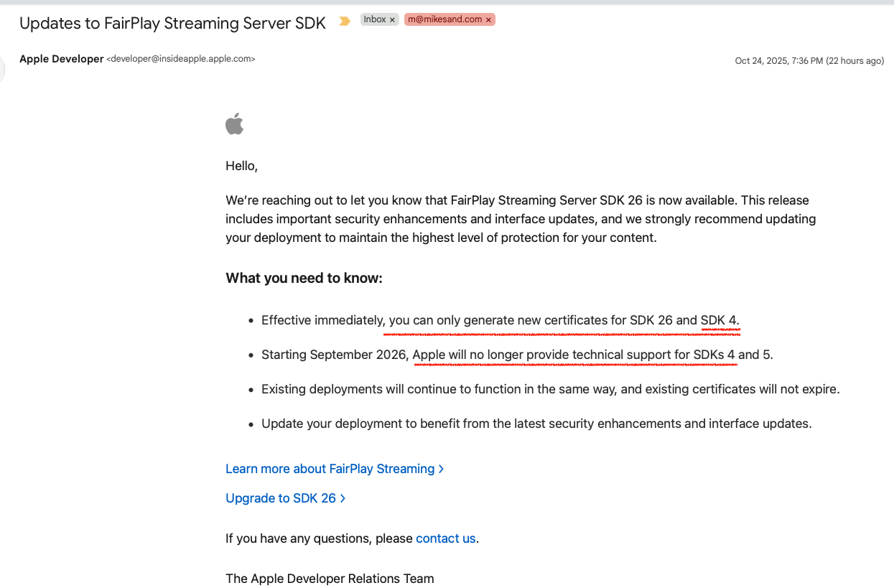The width and height of the screenshot is (894, 588).
Task: Follow the contact us link
Action: (x=445, y=538)
